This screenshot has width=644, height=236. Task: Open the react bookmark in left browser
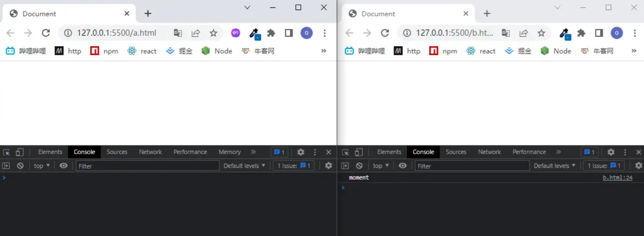coord(142,51)
